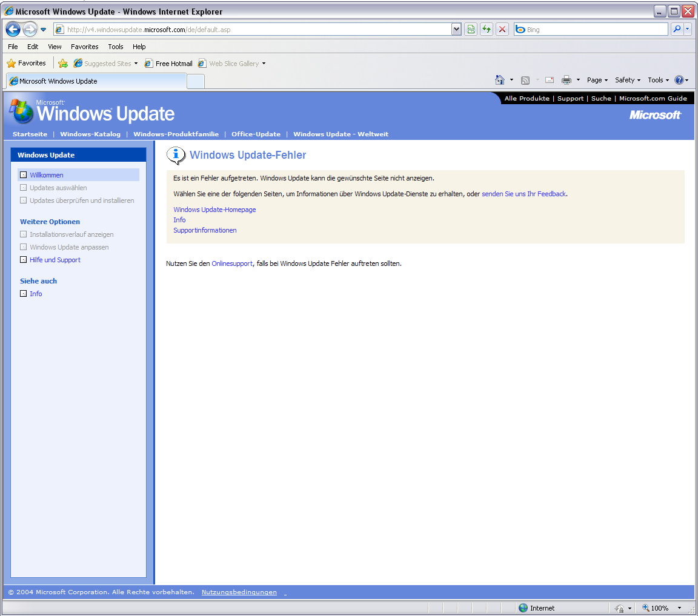Open the zoom level dropdown arrow
The image size is (698, 616).
coord(679,608)
